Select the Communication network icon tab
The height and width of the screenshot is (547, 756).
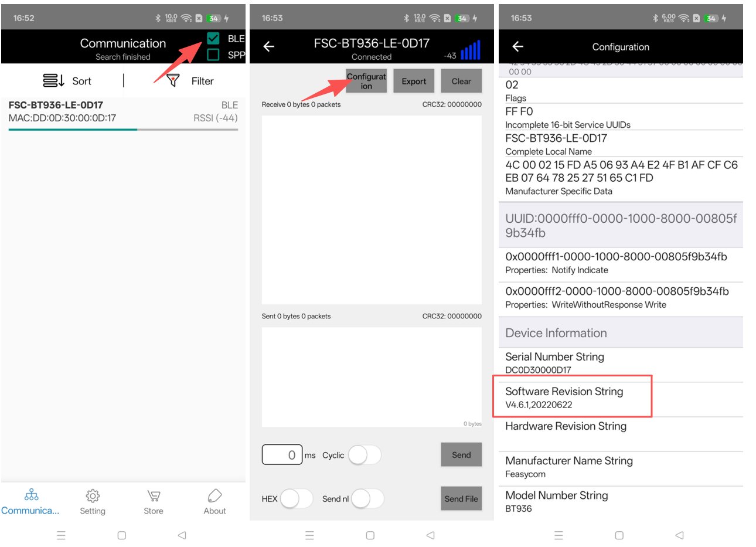tap(31, 501)
